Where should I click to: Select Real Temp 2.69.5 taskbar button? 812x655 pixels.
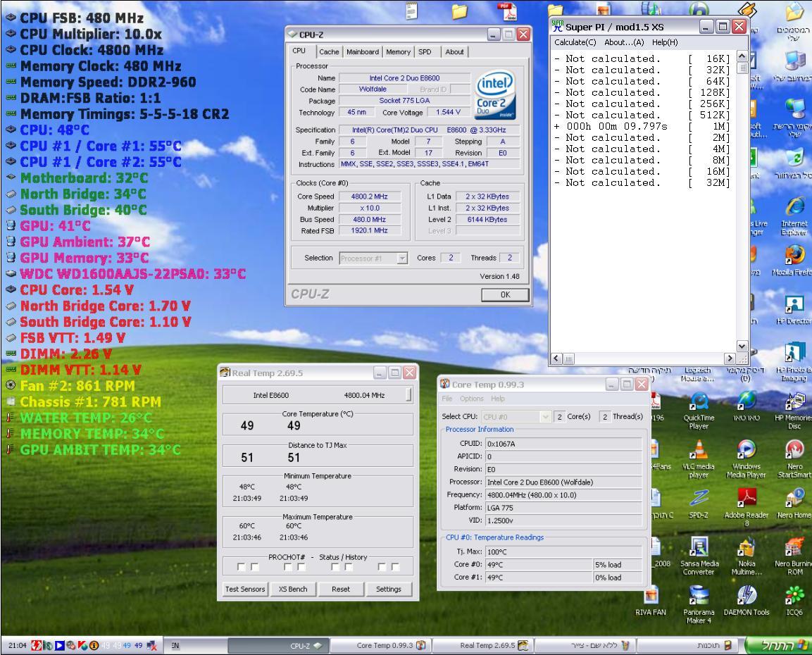point(483,646)
